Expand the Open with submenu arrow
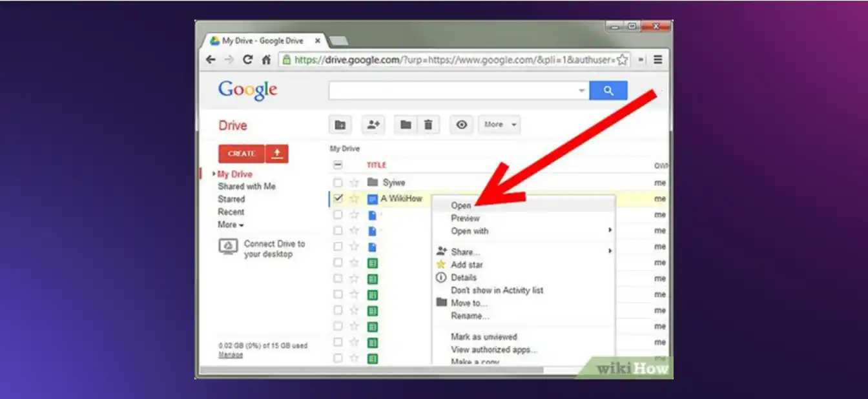 [610, 230]
